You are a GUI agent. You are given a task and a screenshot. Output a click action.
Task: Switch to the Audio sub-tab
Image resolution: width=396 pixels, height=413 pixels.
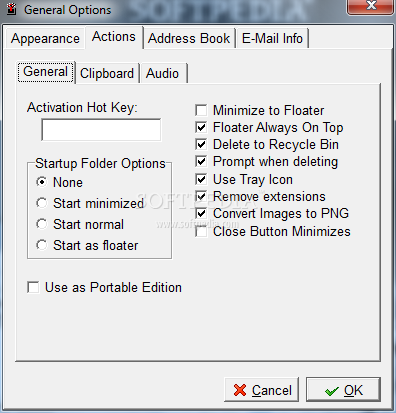[x=163, y=73]
